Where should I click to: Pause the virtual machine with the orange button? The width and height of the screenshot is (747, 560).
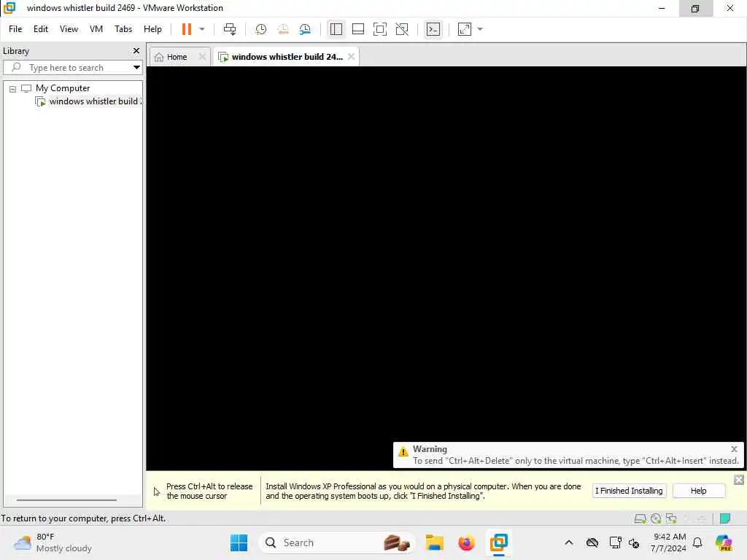pos(186,29)
